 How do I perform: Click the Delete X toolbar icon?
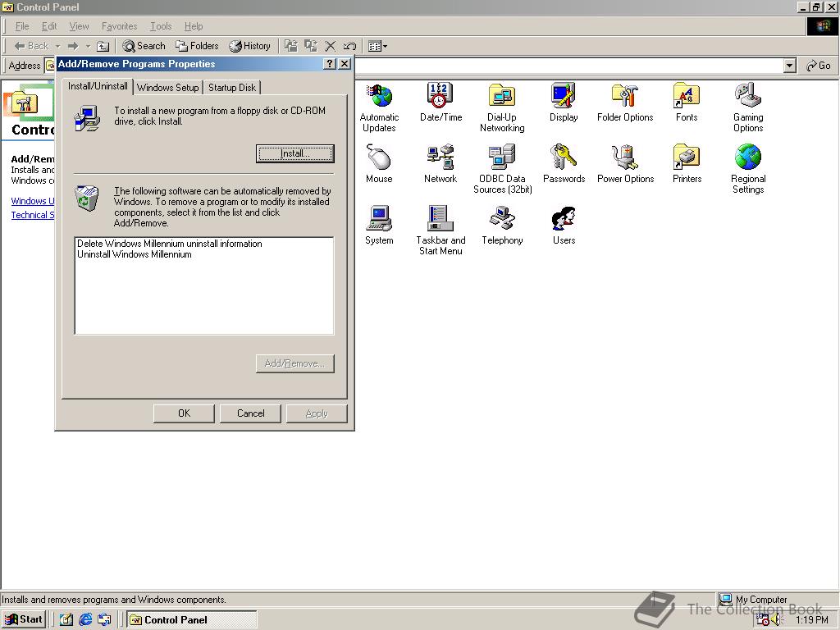point(330,46)
